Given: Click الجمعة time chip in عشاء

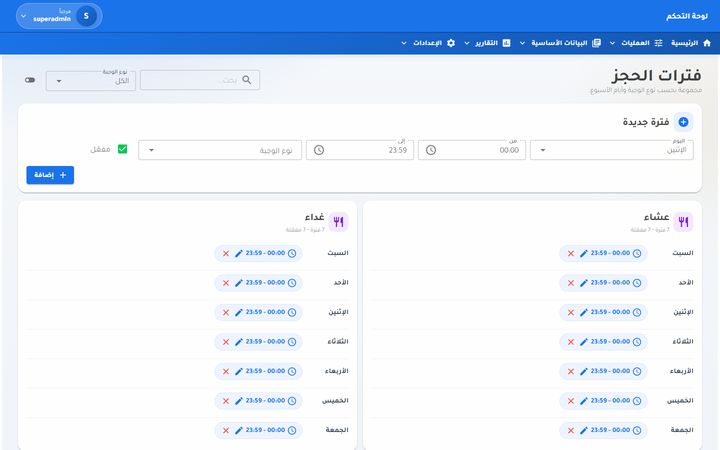Looking at the screenshot, I should tap(603, 430).
